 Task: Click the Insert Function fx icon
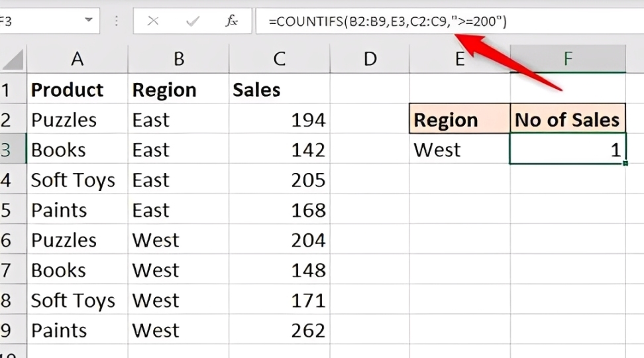pos(231,21)
